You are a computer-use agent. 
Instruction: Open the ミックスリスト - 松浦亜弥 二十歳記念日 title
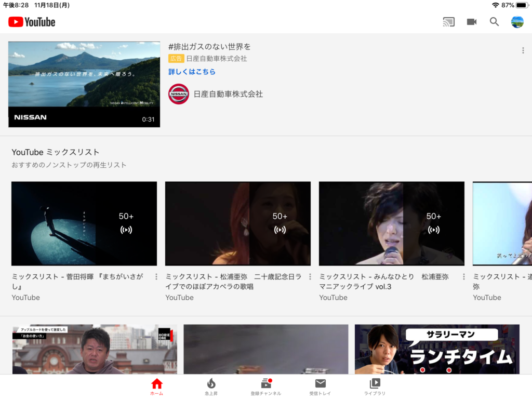pos(233,282)
